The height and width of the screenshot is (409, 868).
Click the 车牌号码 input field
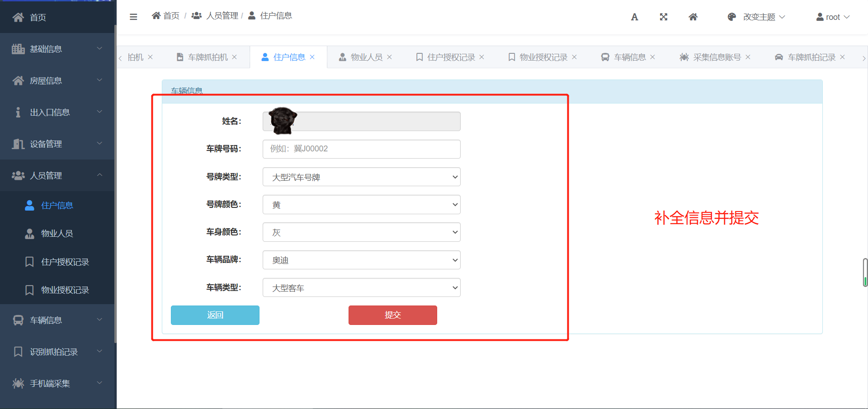(361, 149)
